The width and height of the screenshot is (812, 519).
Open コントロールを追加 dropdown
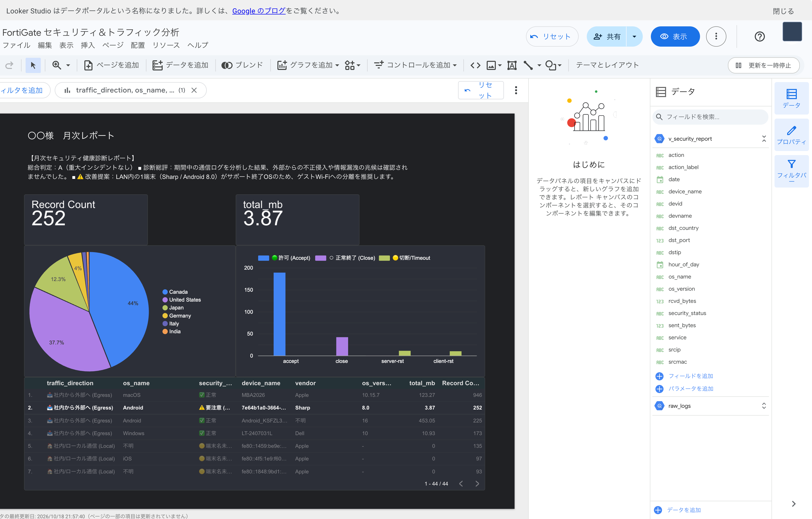[416, 65]
